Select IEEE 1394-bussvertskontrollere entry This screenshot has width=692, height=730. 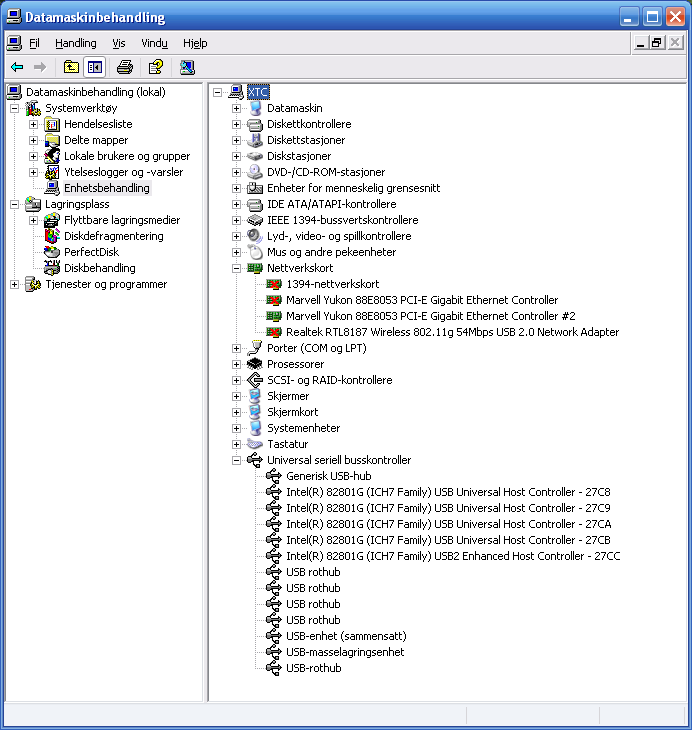point(342,220)
